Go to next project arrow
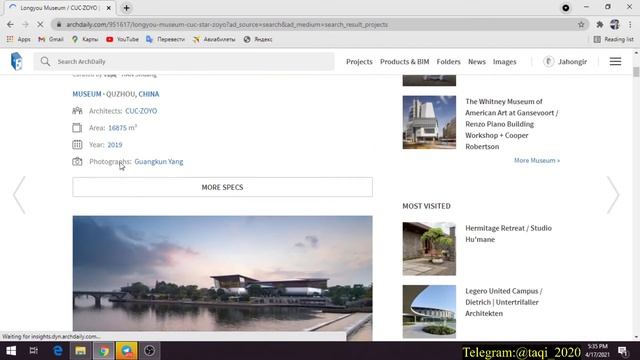 pyautogui.click(x=613, y=195)
